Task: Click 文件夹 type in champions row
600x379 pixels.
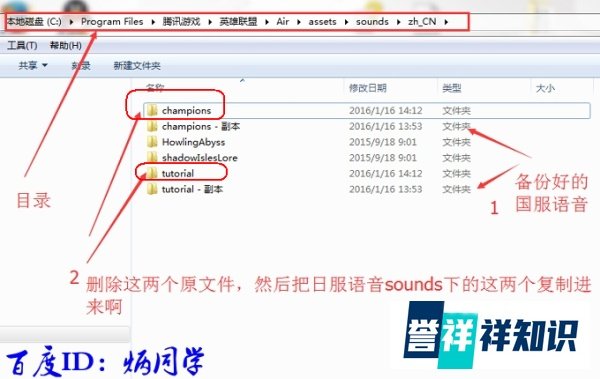Action: [x=457, y=111]
